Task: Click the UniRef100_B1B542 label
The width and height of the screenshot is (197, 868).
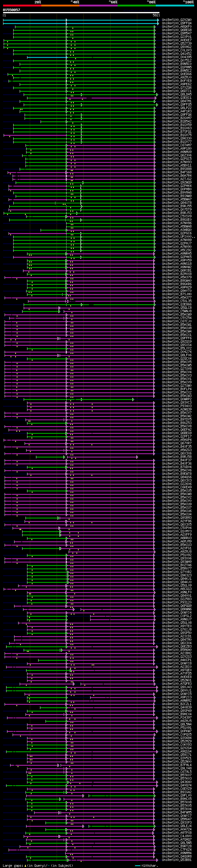Action: click(177, 121)
